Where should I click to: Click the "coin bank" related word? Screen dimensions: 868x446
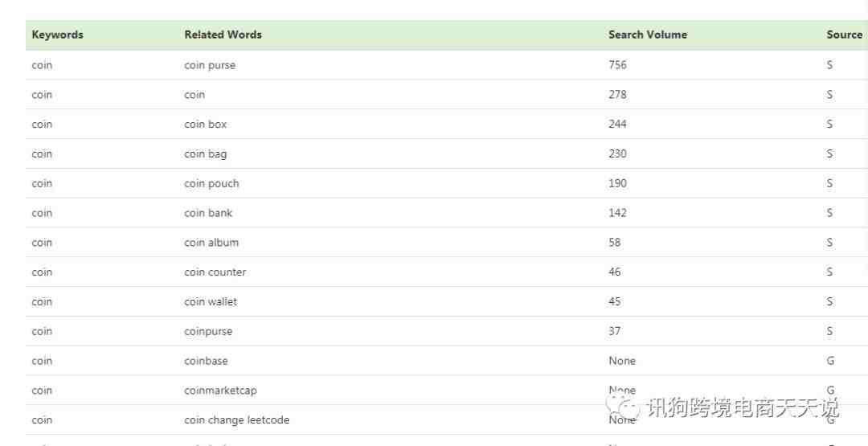(208, 213)
